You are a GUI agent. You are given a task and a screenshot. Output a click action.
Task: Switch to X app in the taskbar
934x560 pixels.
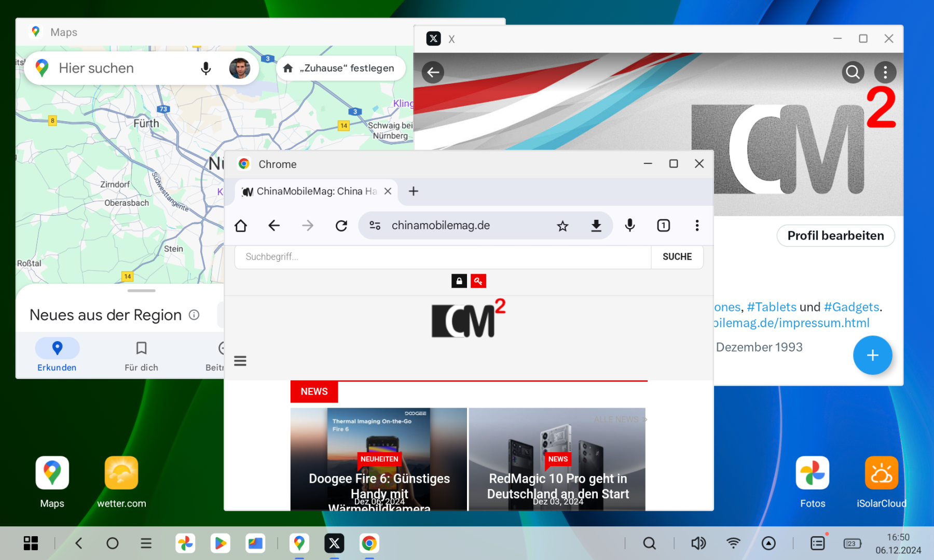click(334, 543)
